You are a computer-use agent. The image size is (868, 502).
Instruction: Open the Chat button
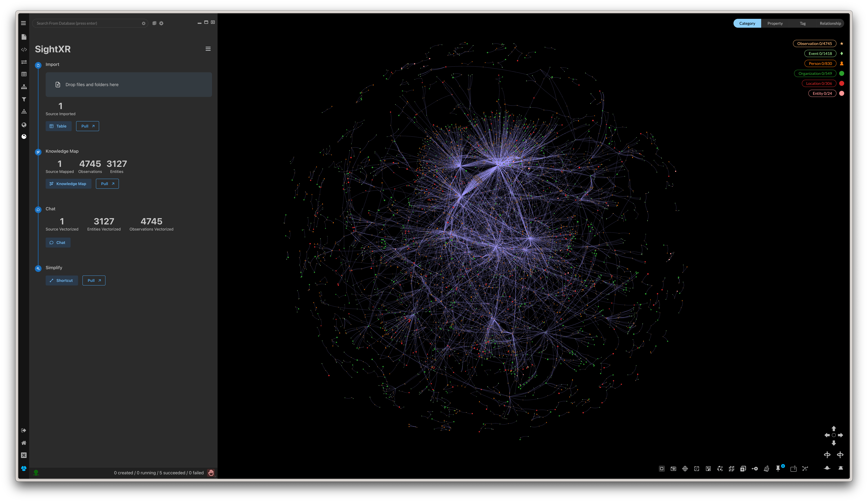click(58, 243)
